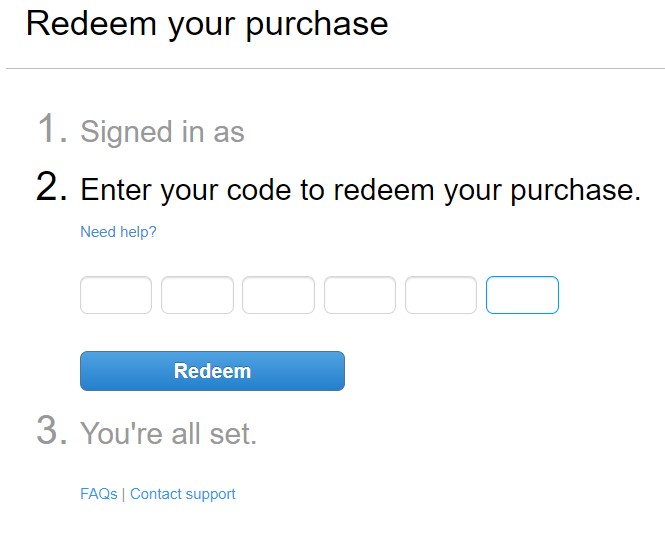Open the FAQs link
Viewport: 665px width, 543px height.
click(98, 494)
